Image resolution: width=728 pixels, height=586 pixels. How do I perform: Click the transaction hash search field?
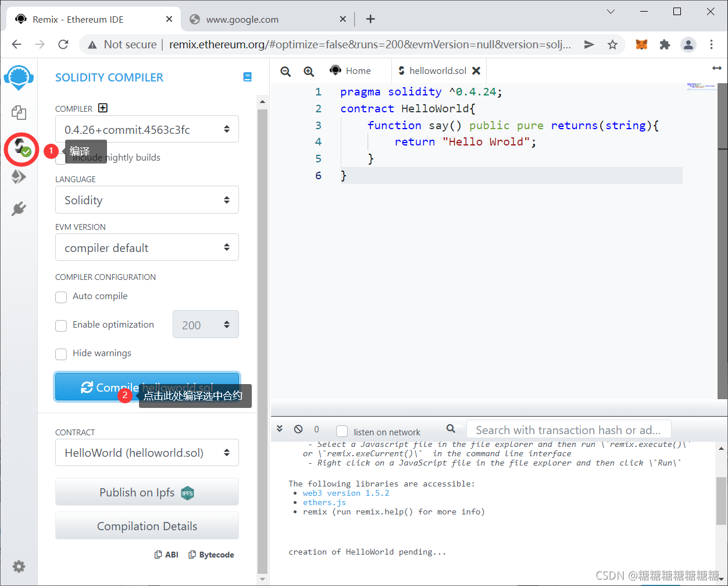point(569,430)
